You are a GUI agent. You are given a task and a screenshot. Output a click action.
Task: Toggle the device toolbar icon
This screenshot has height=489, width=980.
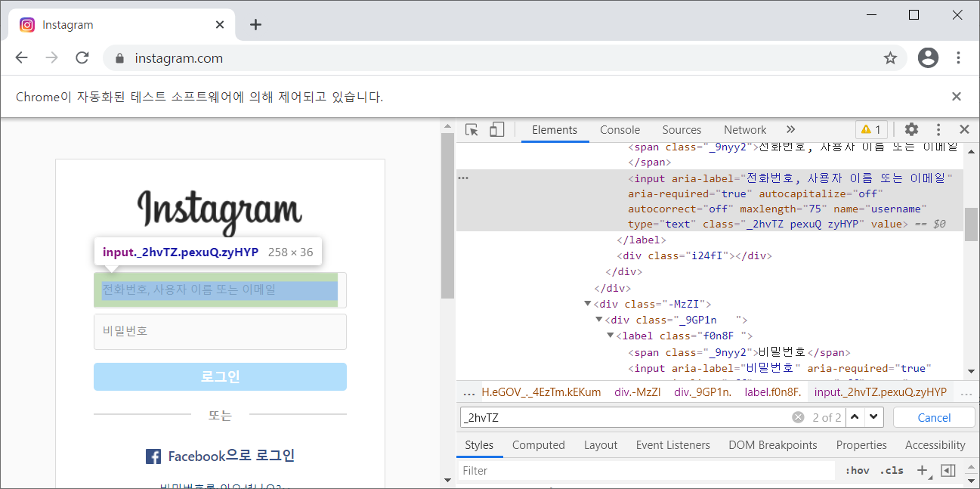(496, 130)
